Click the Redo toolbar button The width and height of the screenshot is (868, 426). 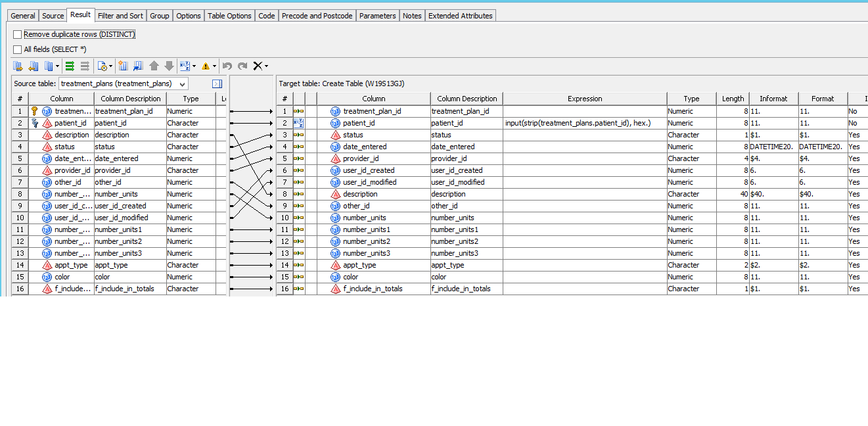(x=242, y=66)
